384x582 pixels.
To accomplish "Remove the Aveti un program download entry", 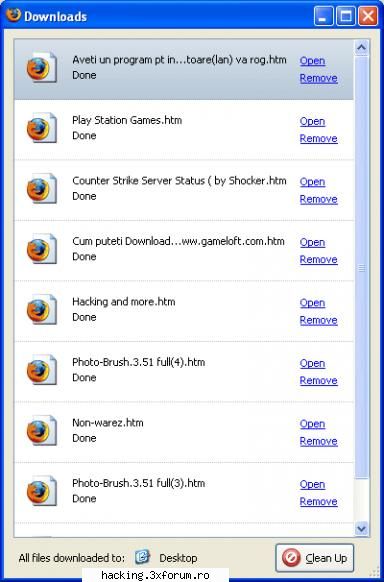I will pyautogui.click(x=318, y=78).
